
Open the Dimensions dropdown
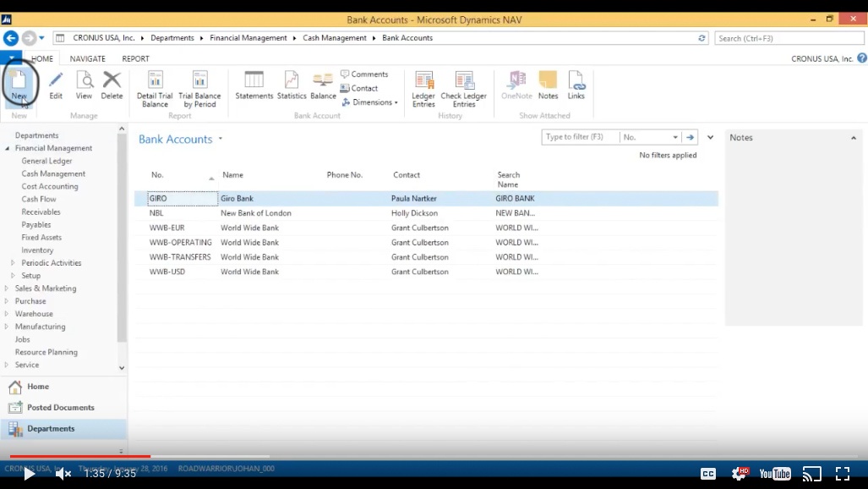370,102
